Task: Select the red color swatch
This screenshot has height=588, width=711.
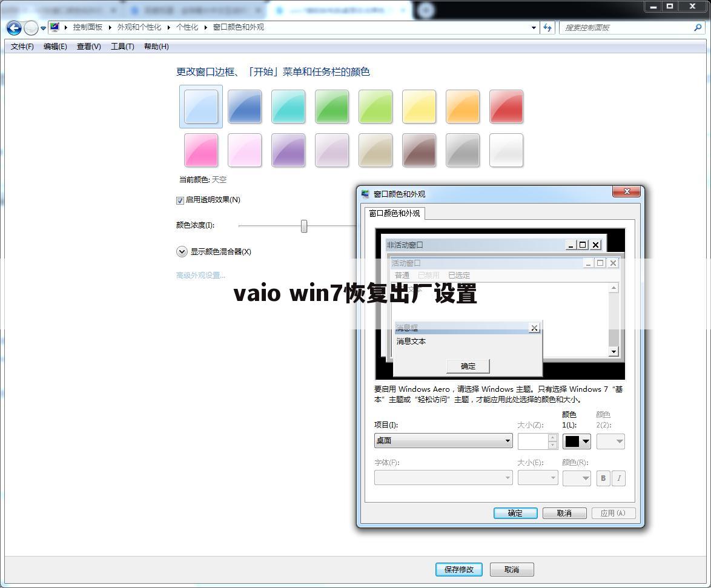Action: (x=506, y=107)
